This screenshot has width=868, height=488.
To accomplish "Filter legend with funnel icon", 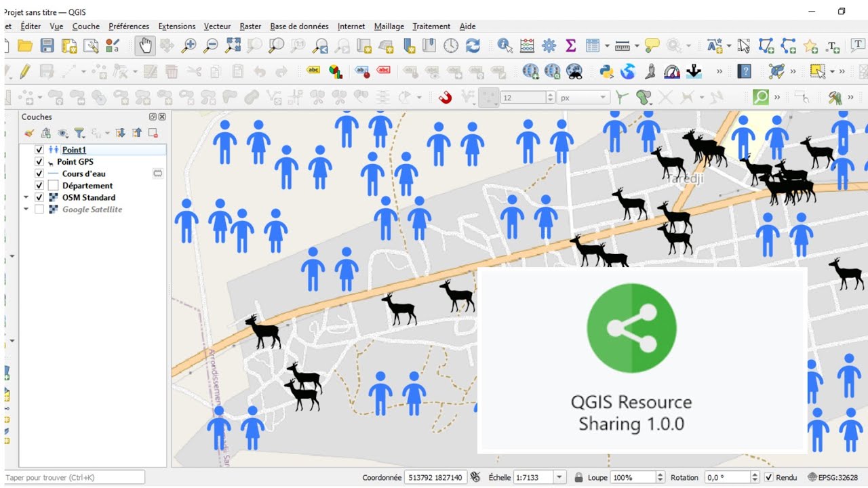I will coord(79,133).
